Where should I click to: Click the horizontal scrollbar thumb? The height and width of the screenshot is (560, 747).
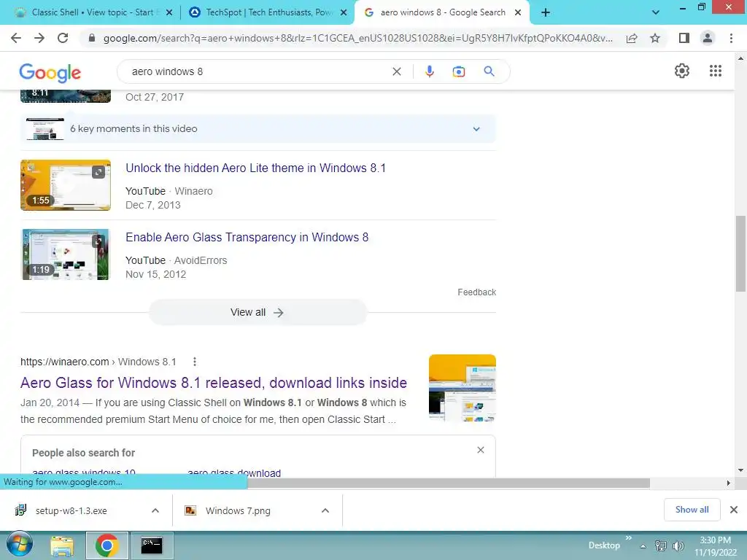coord(448,483)
